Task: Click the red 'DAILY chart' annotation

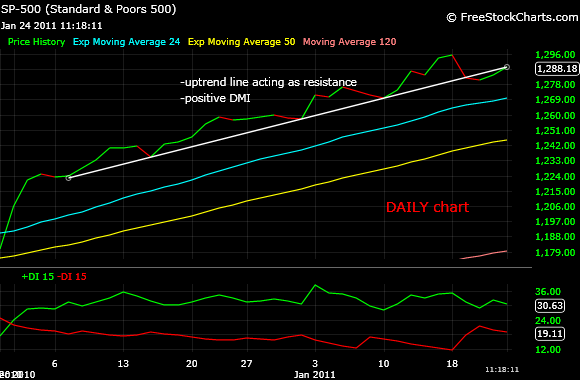Action: click(x=427, y=207)
